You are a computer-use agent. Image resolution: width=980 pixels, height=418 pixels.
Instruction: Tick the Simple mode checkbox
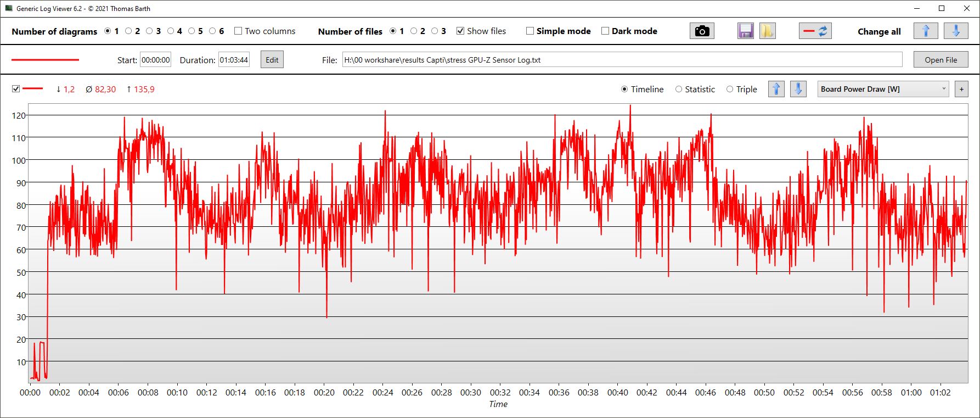(530, 31)
